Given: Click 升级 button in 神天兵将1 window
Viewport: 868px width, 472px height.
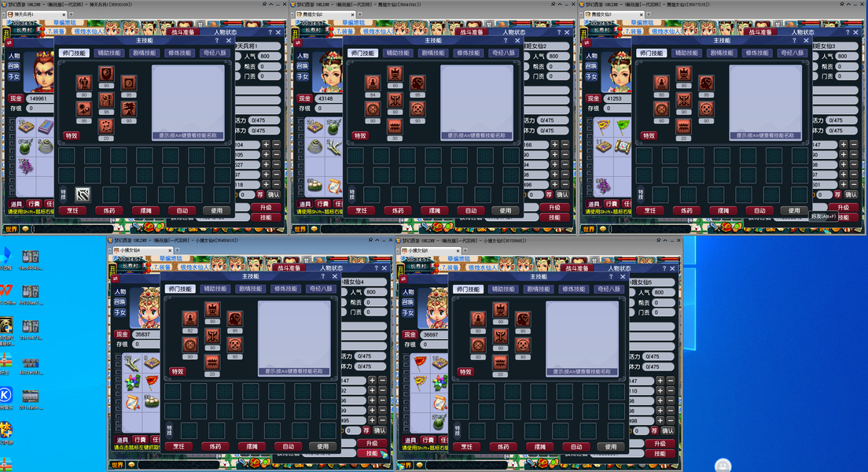Looking at the screenshot, I should 266,208.
